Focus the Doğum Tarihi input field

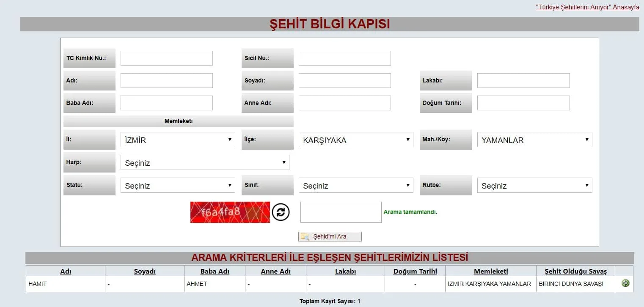(523, 103)
